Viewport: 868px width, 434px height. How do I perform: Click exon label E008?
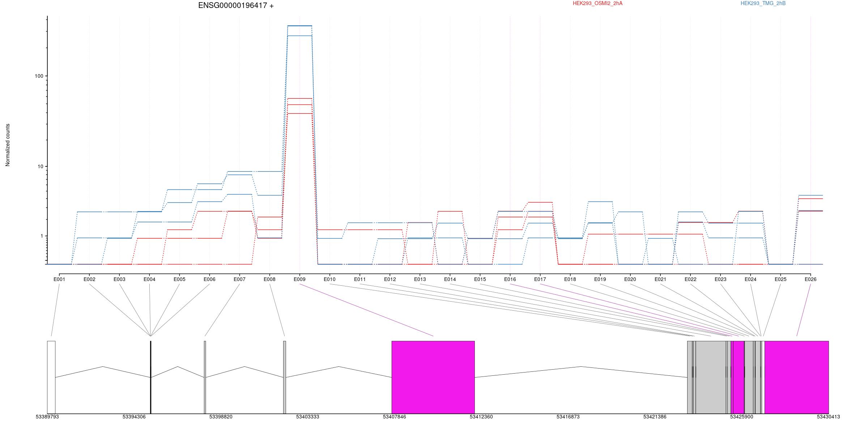pos(269,279)
